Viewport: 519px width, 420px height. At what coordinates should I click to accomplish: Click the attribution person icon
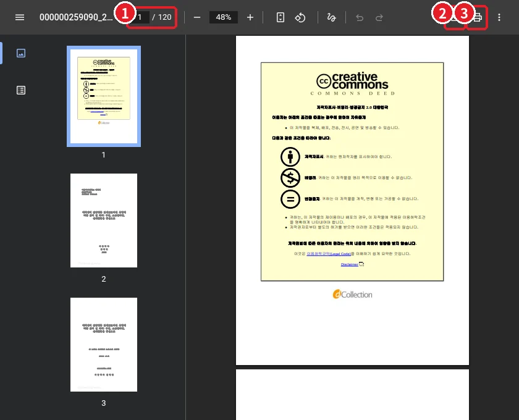pyautogui.click(x=290, y=157)
